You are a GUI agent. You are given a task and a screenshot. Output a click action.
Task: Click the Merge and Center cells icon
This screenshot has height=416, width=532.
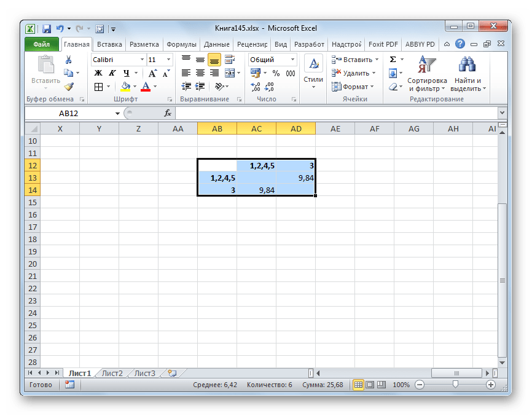point(230,73)
